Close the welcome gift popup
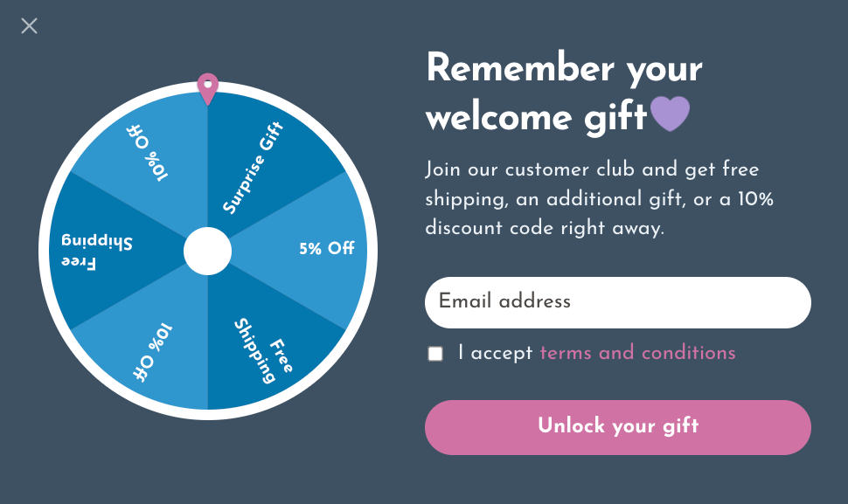Image resolution: width=848 pixels, height=504 pixels. click(29, 26)
